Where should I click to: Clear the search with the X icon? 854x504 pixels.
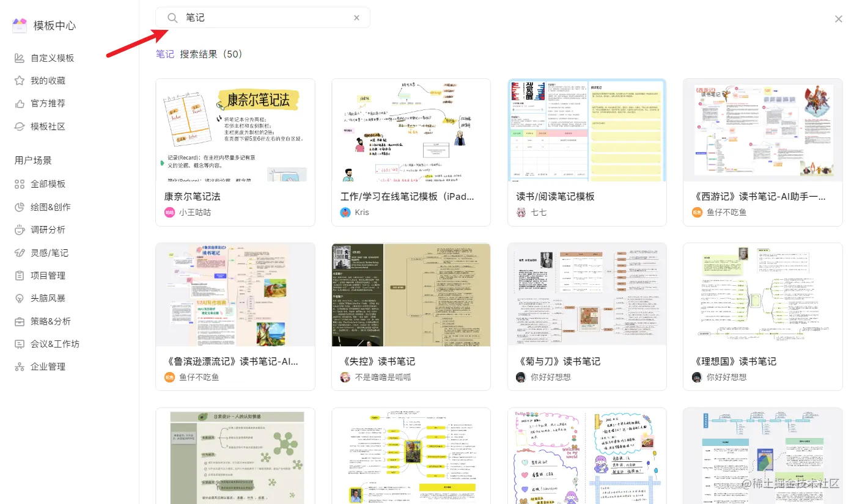pyautogui.click(x=356, y=17)
